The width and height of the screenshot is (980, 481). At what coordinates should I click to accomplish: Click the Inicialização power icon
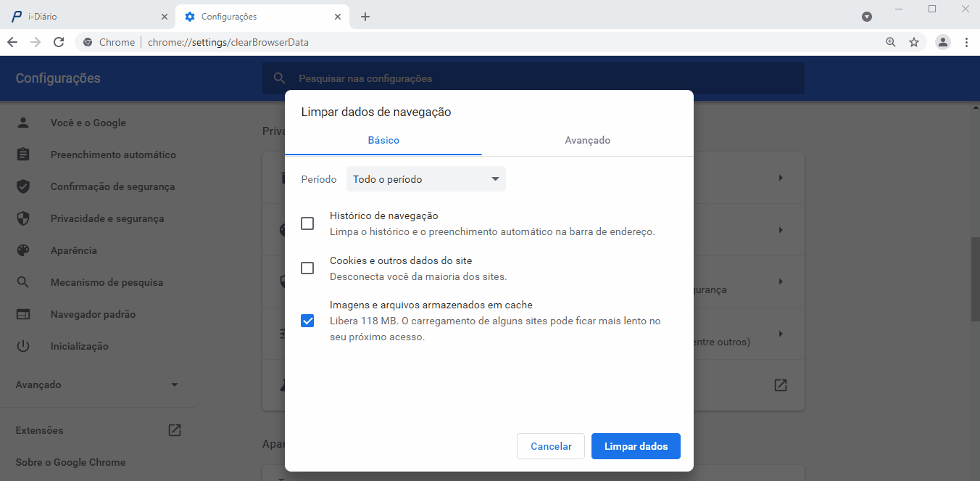point(23,346)
